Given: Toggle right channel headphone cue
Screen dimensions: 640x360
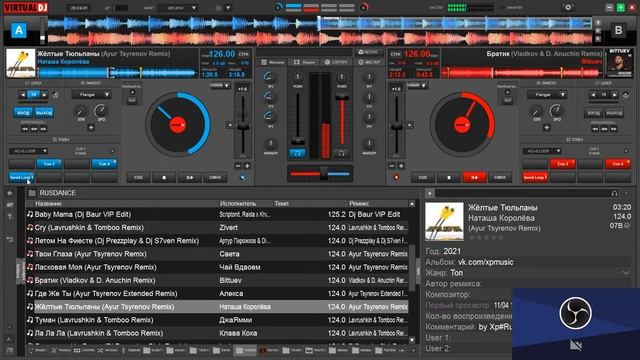Looking at the screenshot, I should (341, 153).
